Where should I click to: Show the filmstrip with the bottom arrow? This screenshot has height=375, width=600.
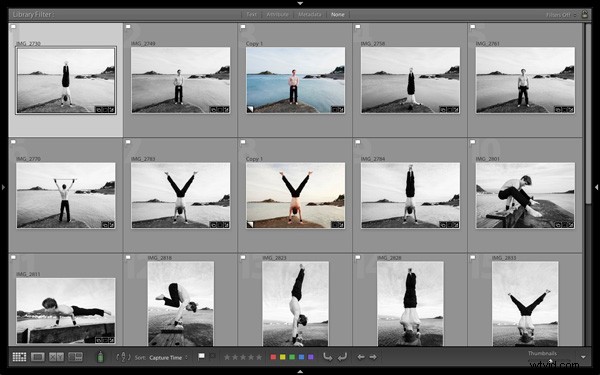click(x=300, y=372)
